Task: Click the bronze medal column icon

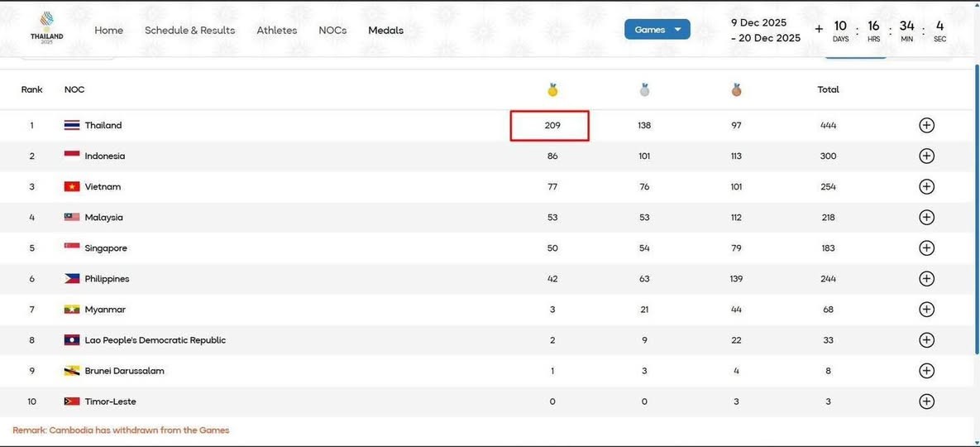Action: coord(736,89)
